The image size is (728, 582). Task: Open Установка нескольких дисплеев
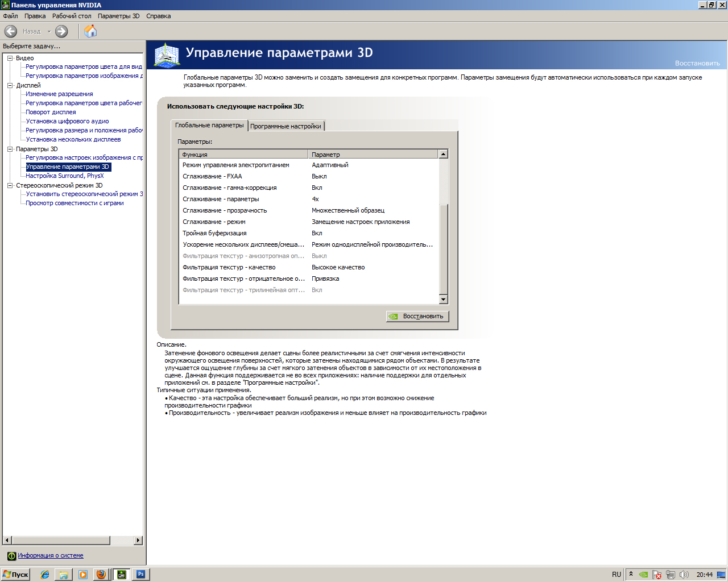pyautogui.click(x=73, y=139)
